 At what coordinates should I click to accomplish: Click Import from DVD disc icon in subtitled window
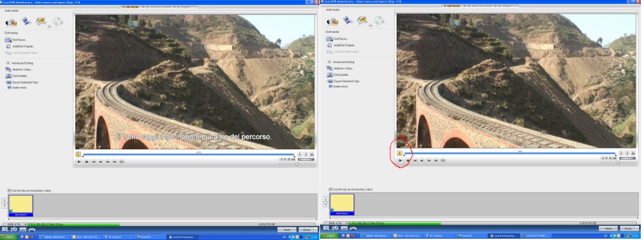58,21
